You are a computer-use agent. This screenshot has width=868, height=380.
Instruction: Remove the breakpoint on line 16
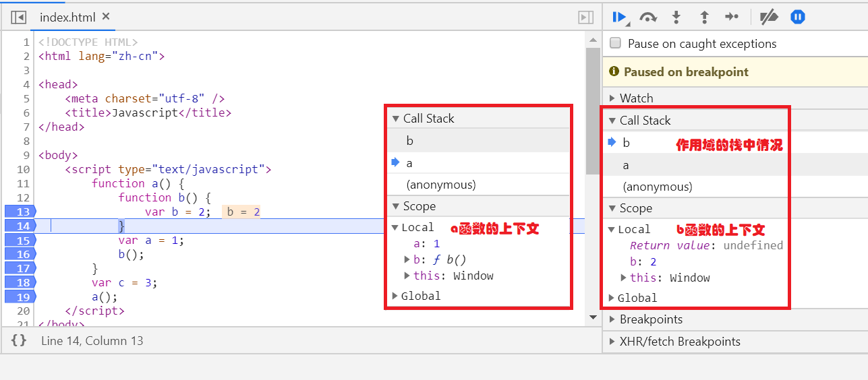(20, 254)
